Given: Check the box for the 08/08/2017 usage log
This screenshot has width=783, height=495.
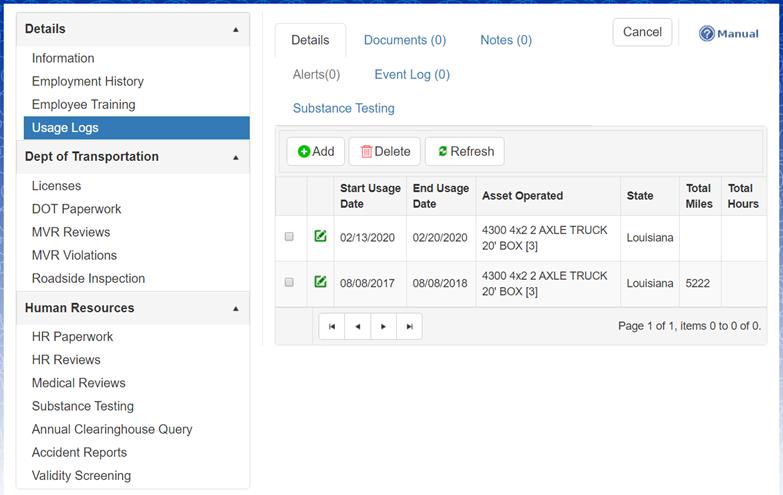Looking at the screenshot, I should 289,283.
